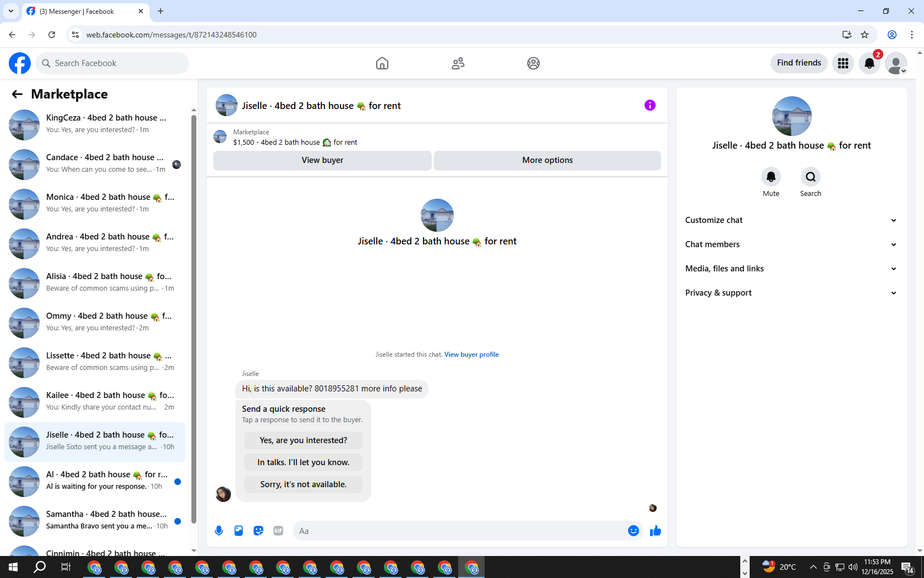Select the Messenger | Facebook browser tab
Viewport: 924px width, 578px height.
pyautogui.click(x=85, y=11)
